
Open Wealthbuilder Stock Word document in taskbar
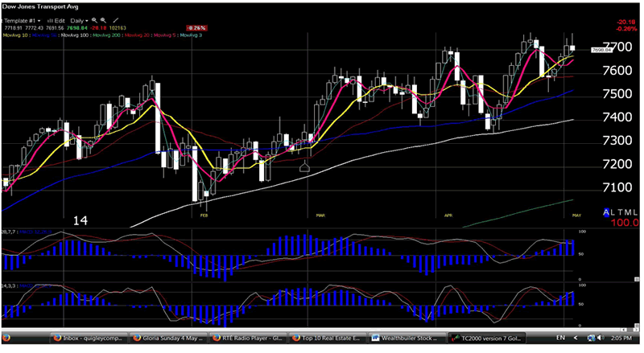coord(407,338)
